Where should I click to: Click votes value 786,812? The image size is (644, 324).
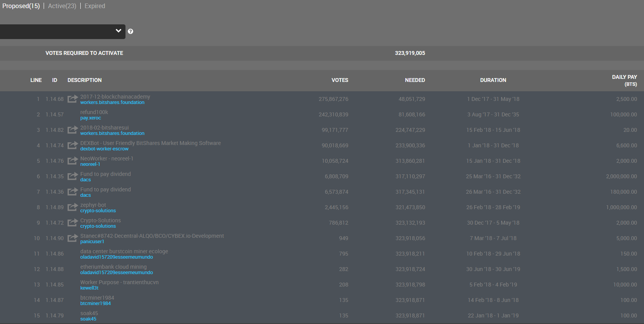point(339,223)
